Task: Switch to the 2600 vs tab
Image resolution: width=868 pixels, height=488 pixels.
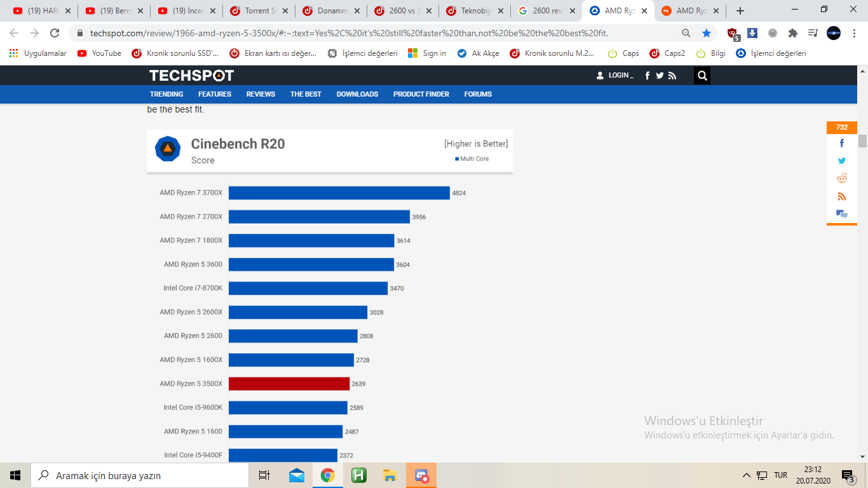Action: (404, 11)
